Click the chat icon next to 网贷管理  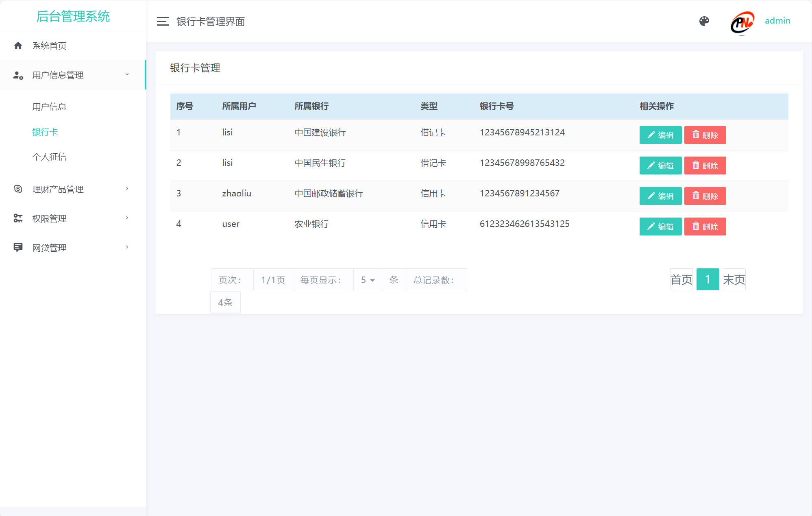18,247
